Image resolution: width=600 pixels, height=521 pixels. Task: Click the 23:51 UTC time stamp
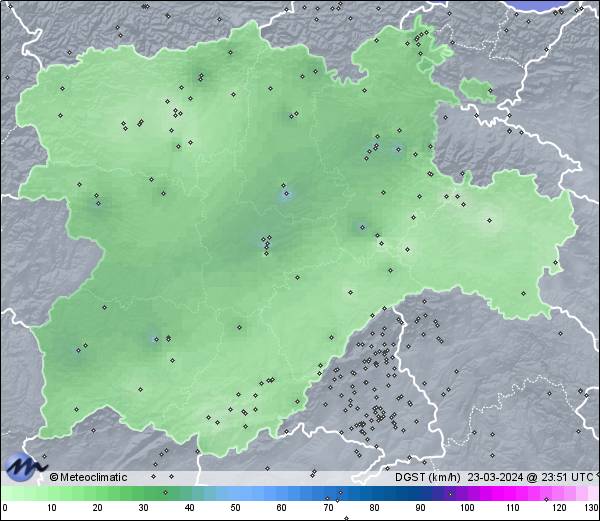pyautogui.click(x=566, y=477)
